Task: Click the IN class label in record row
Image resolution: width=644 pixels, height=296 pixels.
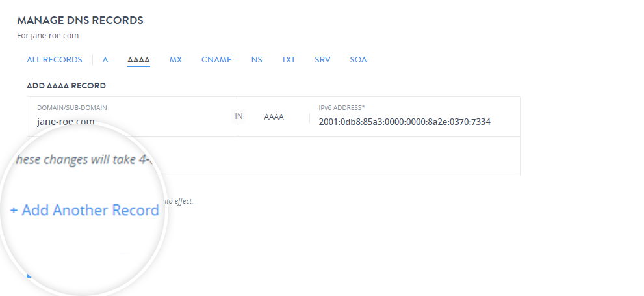Action: click(238, 116)
